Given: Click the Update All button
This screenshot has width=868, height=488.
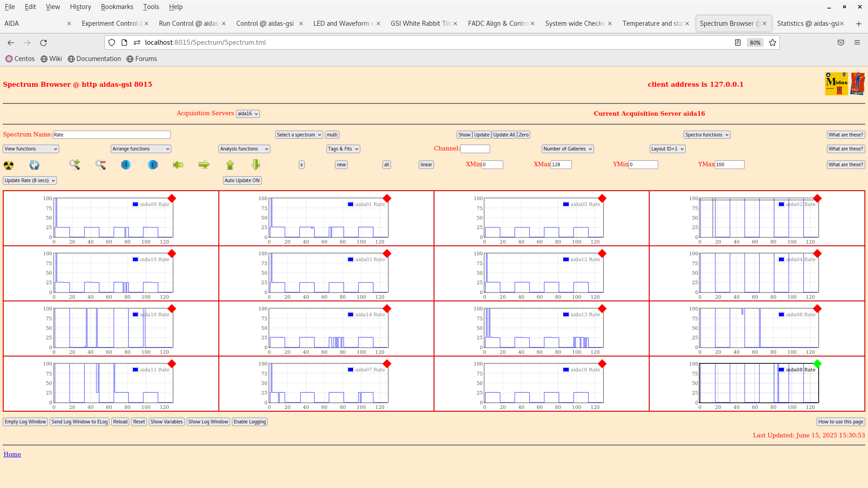Looking at the screenshot, I should tap(504, 135).
